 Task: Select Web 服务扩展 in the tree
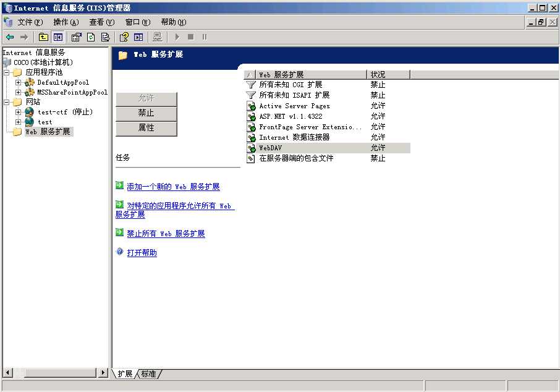48,132
